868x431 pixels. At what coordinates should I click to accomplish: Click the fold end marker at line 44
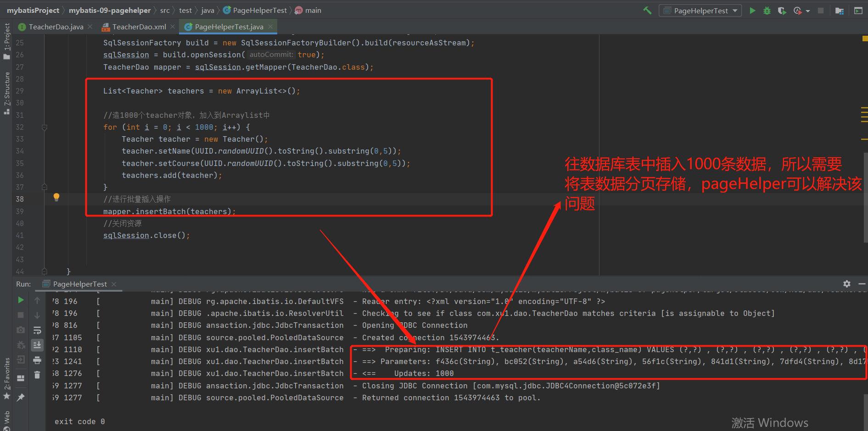point(45,271)
